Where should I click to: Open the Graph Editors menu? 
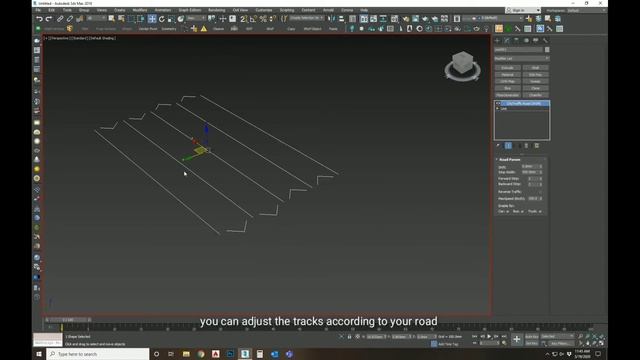[190, 10]
